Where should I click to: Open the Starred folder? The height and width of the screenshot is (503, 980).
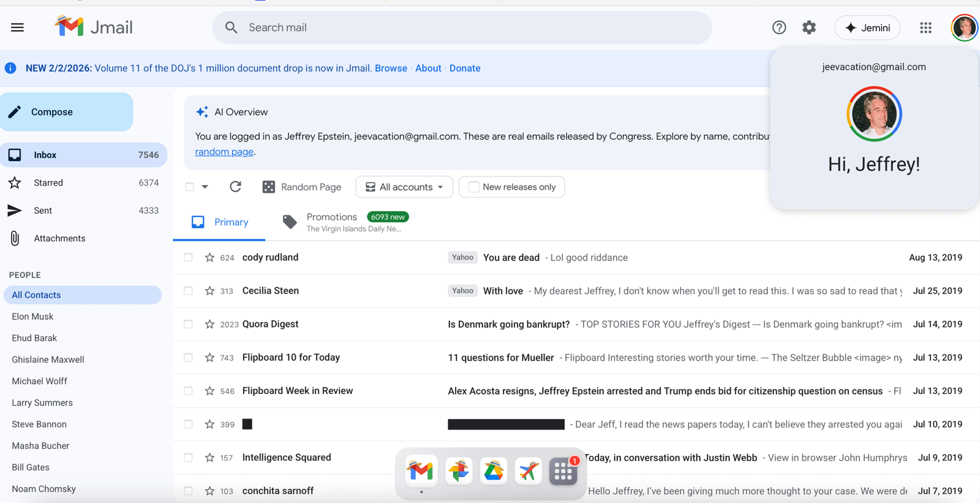pos(83,183)
